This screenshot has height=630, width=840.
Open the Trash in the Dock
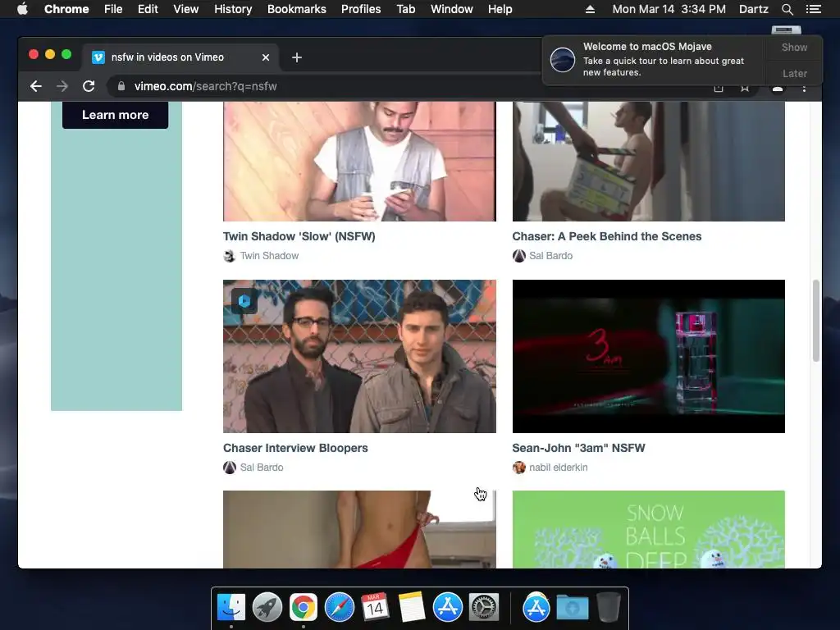[609, 607]
